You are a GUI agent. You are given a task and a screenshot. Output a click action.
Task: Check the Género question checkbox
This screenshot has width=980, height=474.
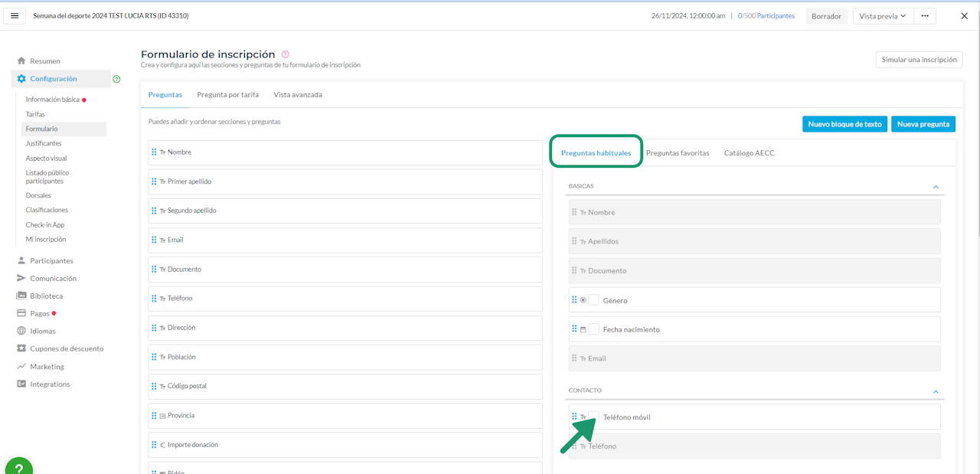click(x=593, y=300)
